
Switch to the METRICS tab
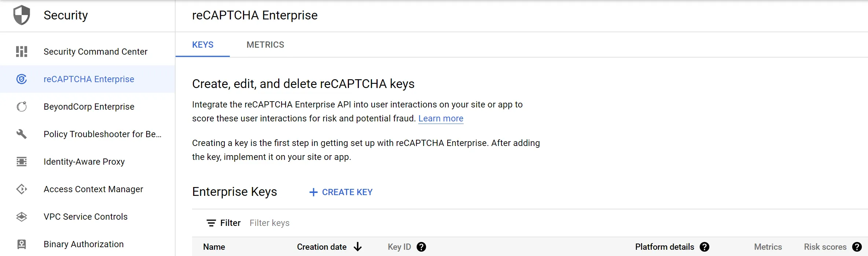[265, 45]
